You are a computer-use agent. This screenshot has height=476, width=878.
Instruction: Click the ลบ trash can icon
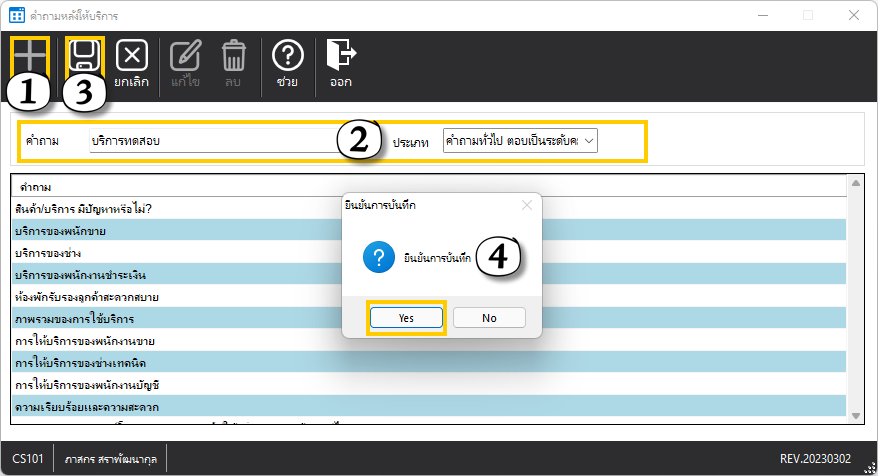click(233, 62)
